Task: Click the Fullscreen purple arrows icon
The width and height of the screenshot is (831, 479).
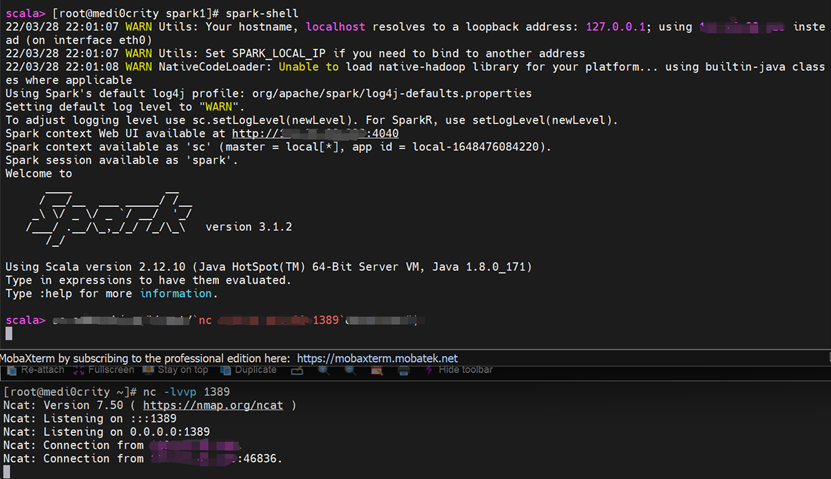Action: 79,370
